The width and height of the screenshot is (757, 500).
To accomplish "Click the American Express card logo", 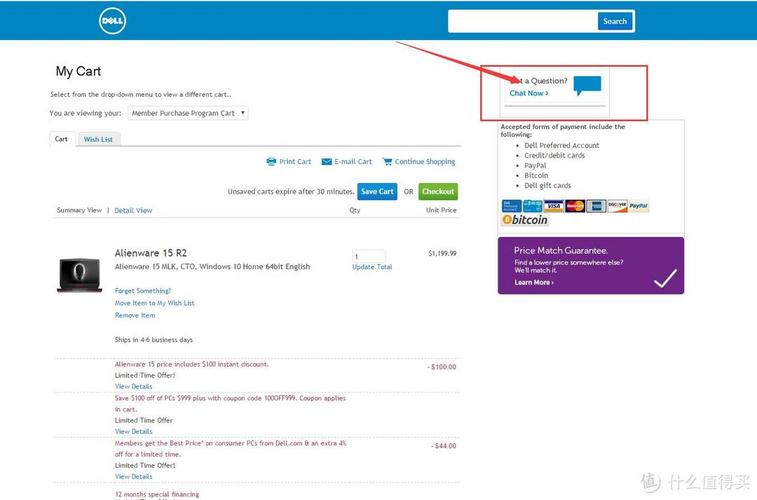I will click(x=596, y=206).
